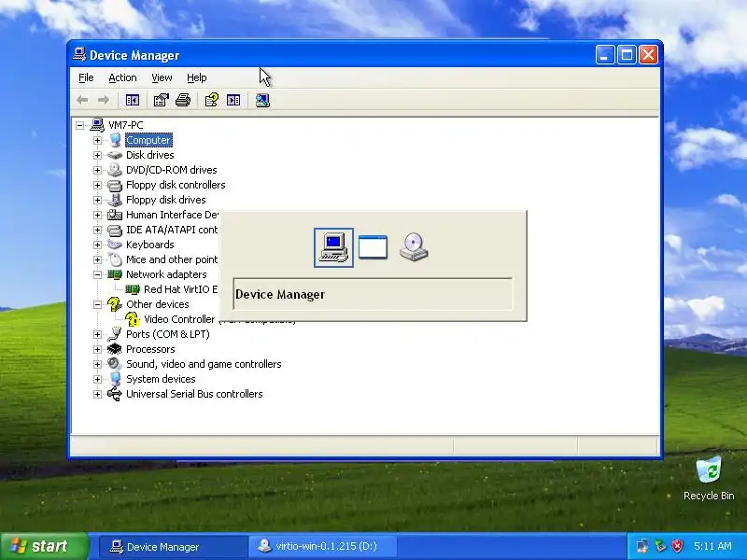
Task: Collapse the Network adapters category
Action: click(98, 274)
